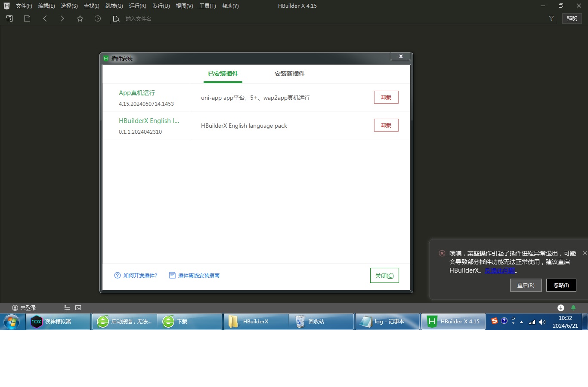Open the 编辑(E) menu

click(46, 6)
